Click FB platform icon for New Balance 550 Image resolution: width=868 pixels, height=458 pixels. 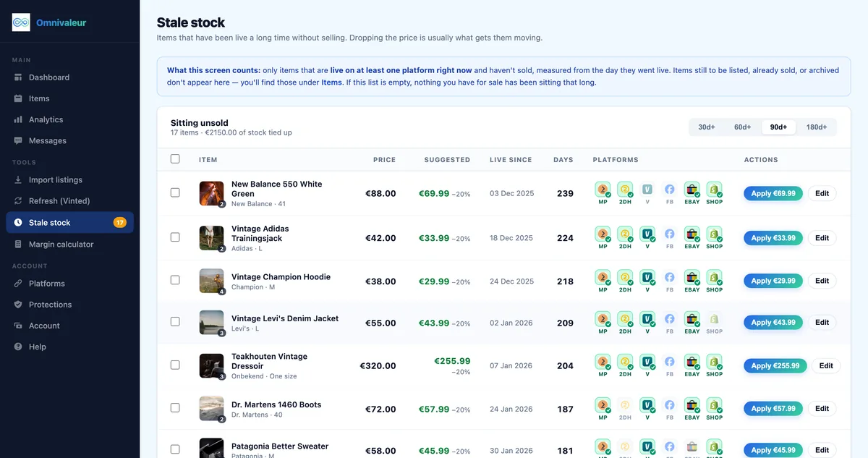pyautogui.click(x=670, y=190)
